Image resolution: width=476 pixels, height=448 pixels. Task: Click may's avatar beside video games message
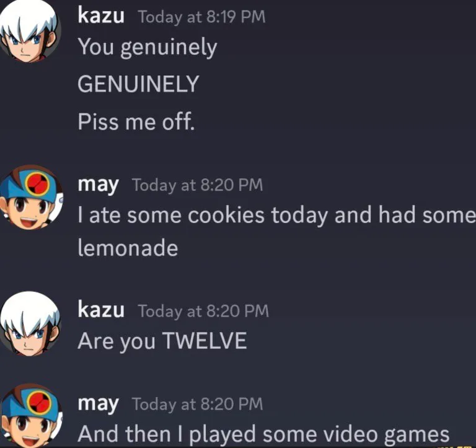[30, 416]
